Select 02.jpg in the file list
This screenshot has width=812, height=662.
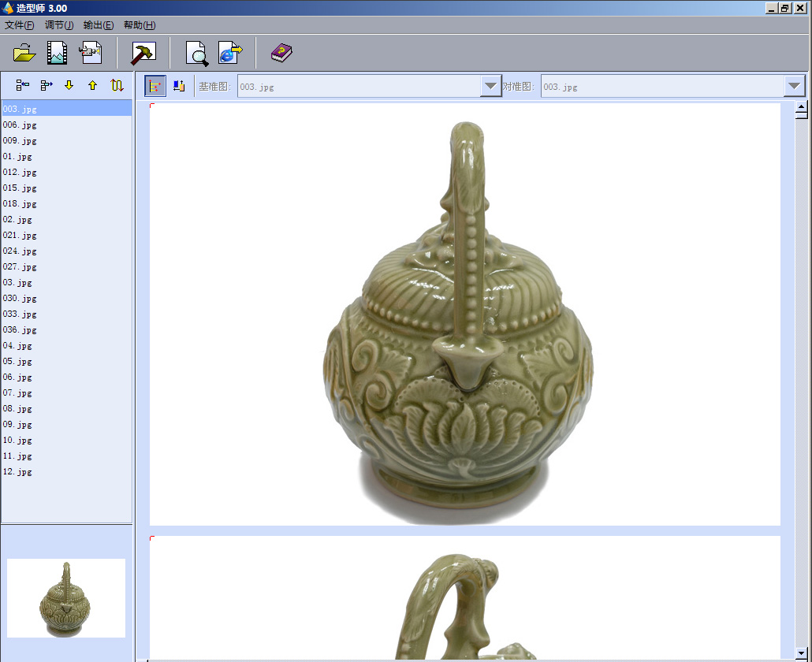67,219
